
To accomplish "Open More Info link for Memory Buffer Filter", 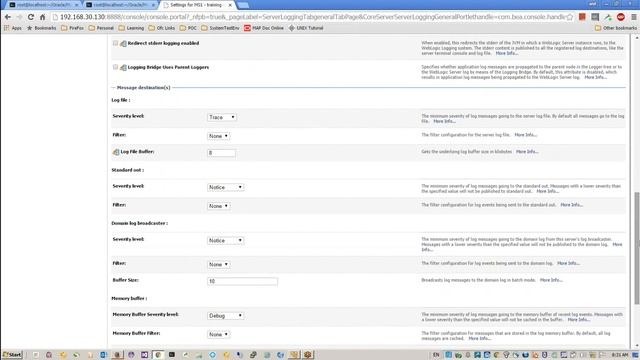I will 480,339.
